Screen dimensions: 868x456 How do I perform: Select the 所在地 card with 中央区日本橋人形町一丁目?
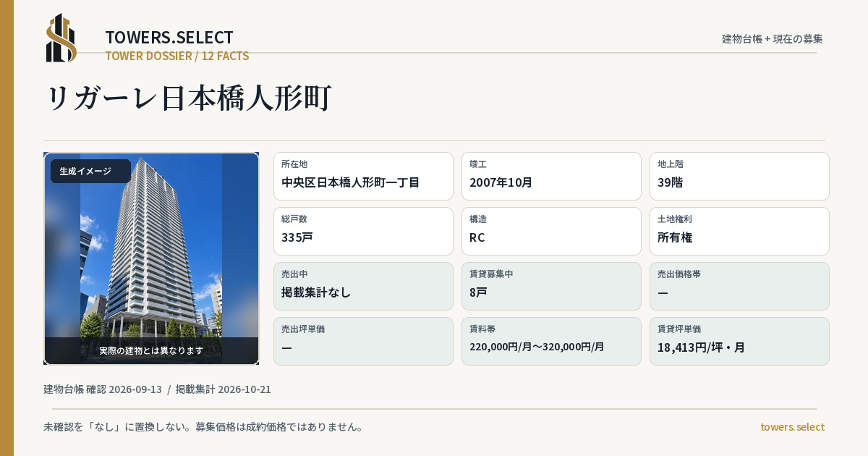click(x=363, y=176)
